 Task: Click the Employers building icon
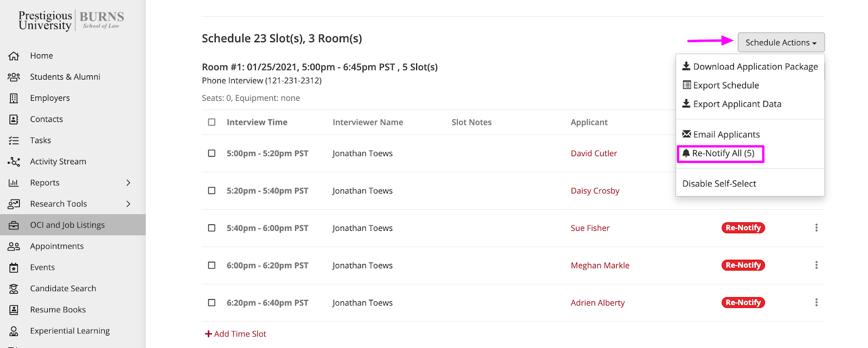point(14,98)
